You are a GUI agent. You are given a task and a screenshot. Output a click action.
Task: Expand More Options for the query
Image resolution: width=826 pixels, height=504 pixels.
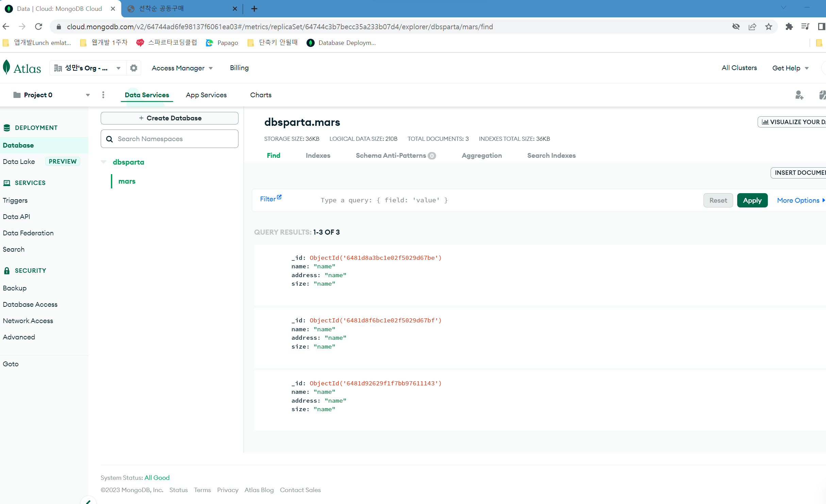pos(800,200)
